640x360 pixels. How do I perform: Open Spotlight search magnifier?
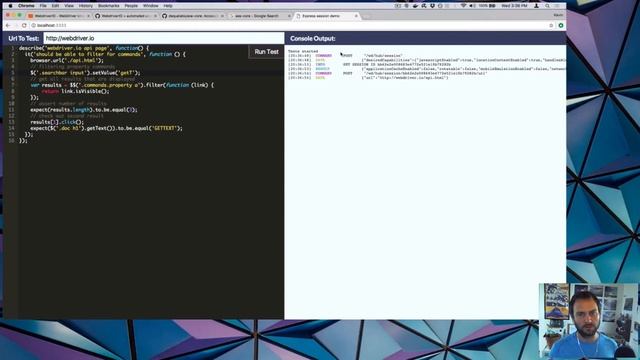tap(547, 6)
